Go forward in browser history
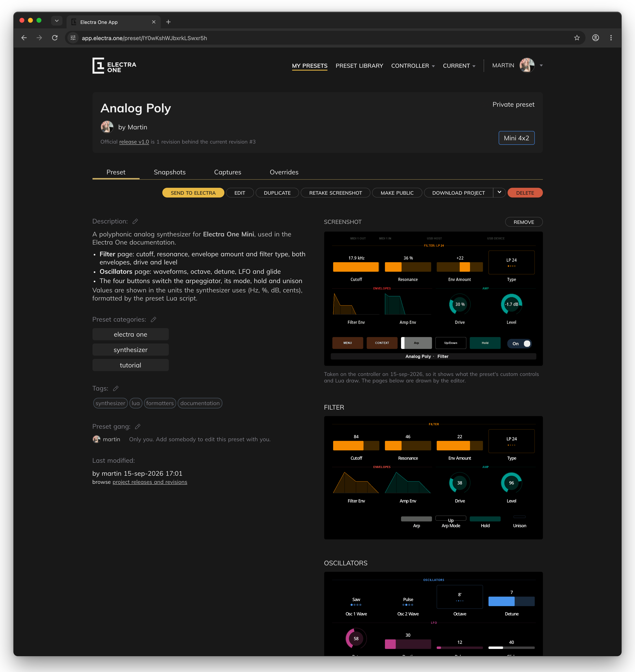 (39, 38)
